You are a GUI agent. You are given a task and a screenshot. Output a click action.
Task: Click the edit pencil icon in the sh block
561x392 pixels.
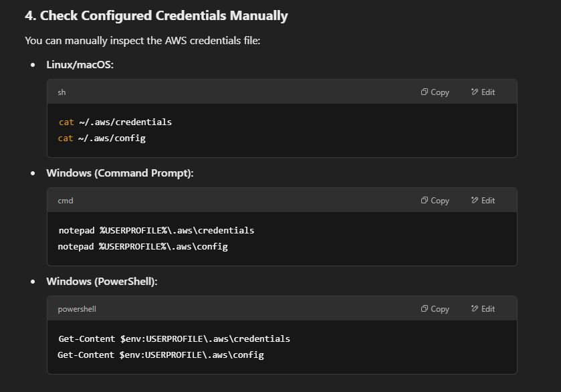point(475,92)
